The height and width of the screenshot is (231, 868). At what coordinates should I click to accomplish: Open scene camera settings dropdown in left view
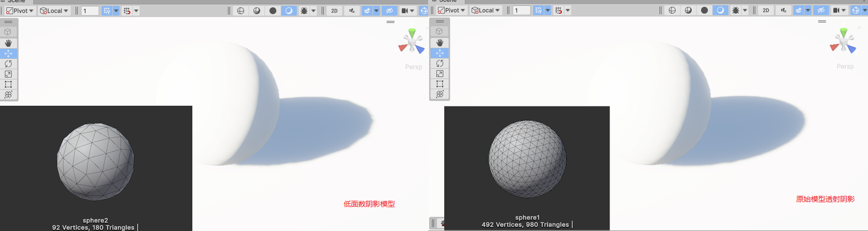coord(408,10)
